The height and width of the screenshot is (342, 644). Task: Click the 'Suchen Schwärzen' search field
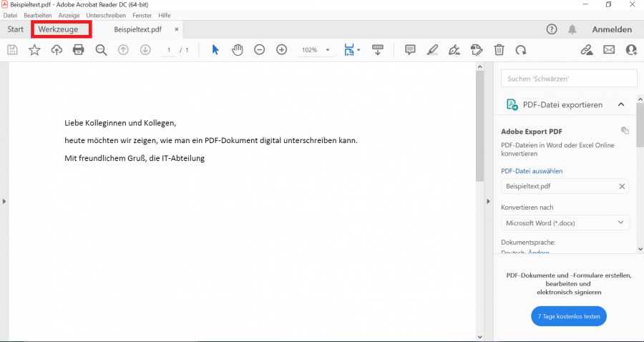click(x=569, y=78)
